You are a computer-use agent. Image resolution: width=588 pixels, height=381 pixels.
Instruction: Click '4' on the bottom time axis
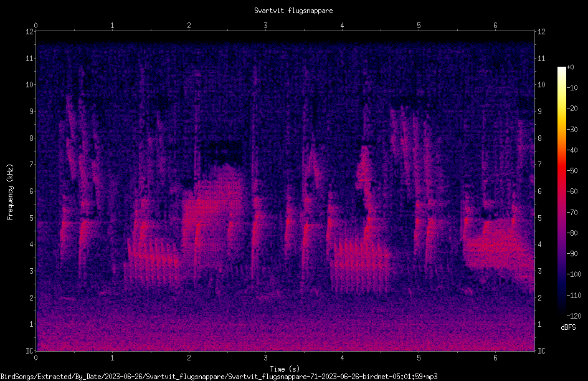(342, 358)
